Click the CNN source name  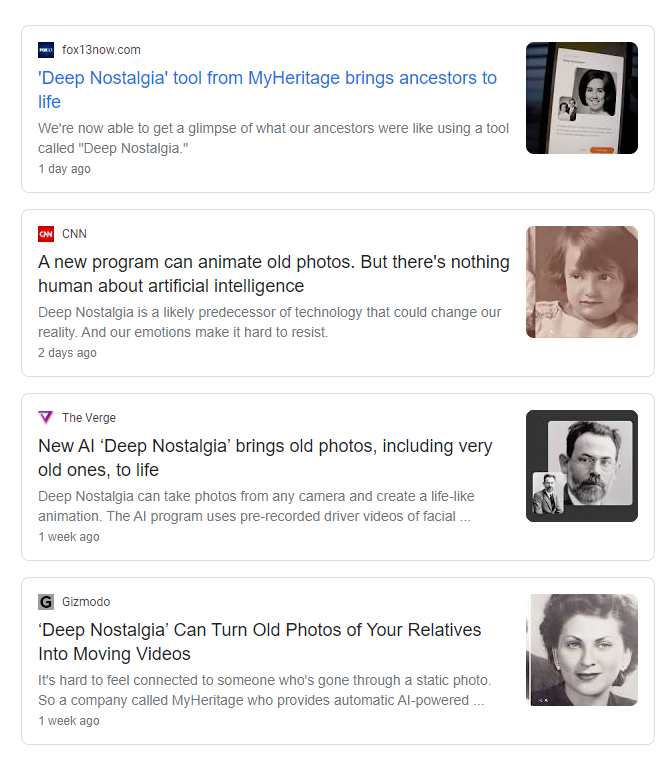tap(74, 234)
